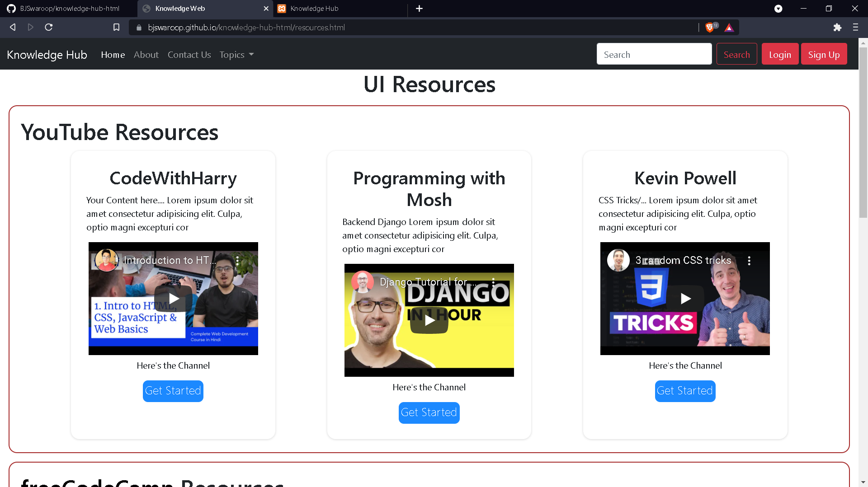Open the Brave Rewards triangle icon
868x487 pixels.
[729, 28]
